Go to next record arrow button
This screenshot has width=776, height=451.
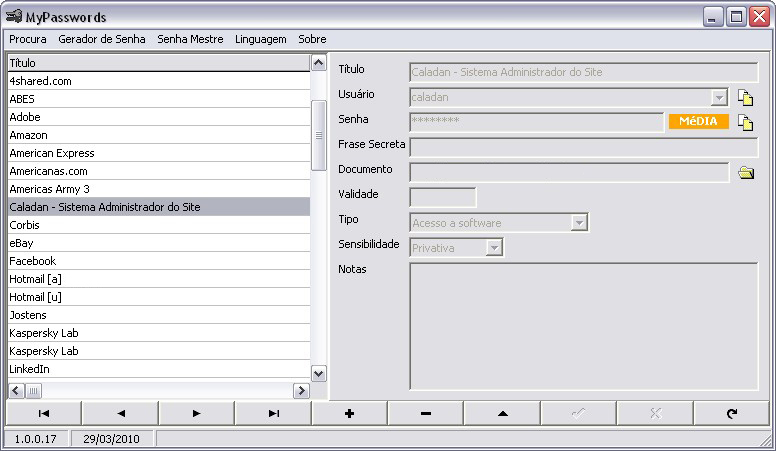(196, 413)
